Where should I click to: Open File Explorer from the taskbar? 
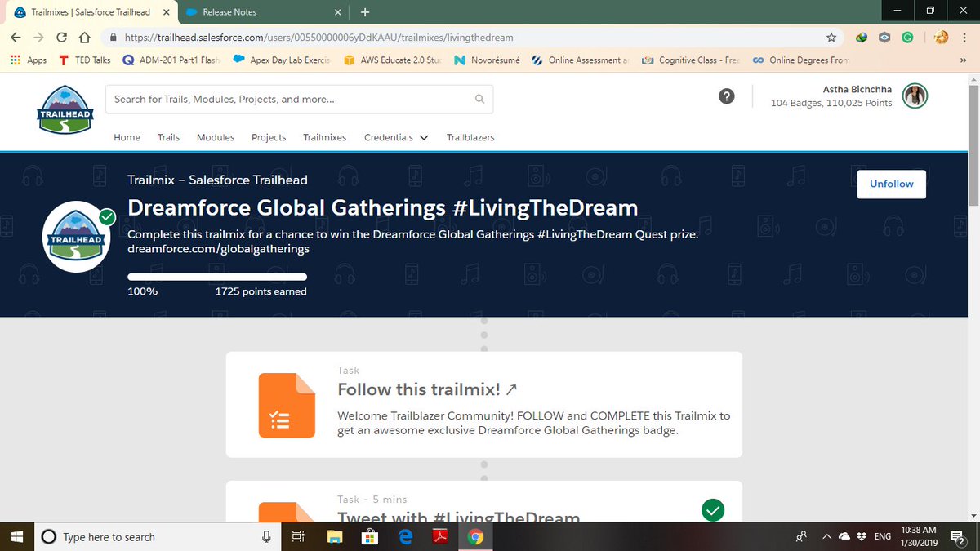[x=335, y=537]
